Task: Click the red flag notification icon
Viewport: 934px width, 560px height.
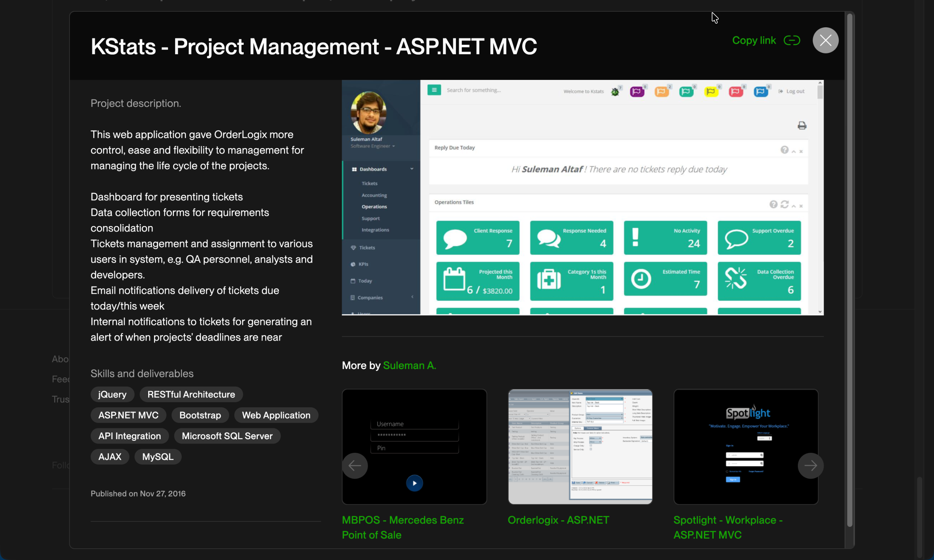Action: pyautogui.click(x=736, y=92)
